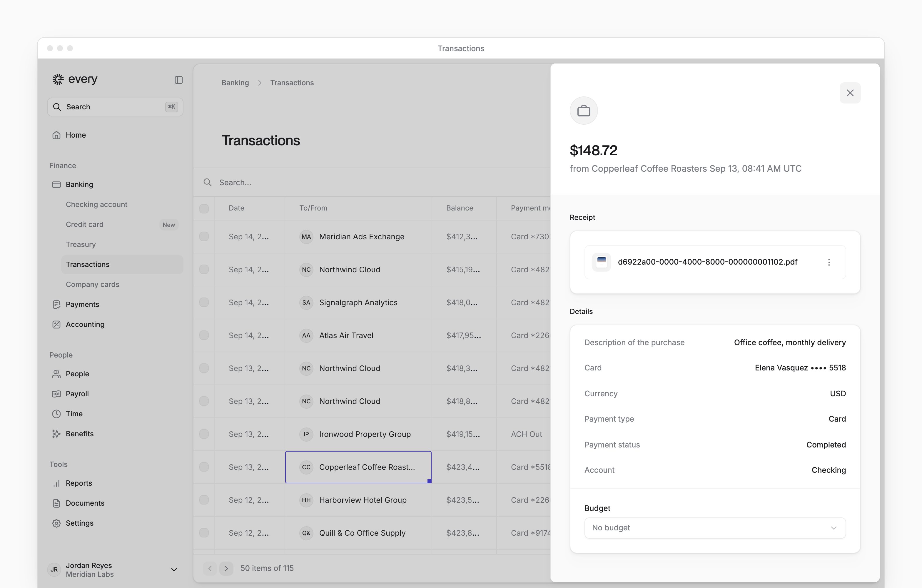Image resolution: width=922 pixels, height=588 pixels.
Task: Click the Accounting icon in the sidebar
Action: [56, 325]
